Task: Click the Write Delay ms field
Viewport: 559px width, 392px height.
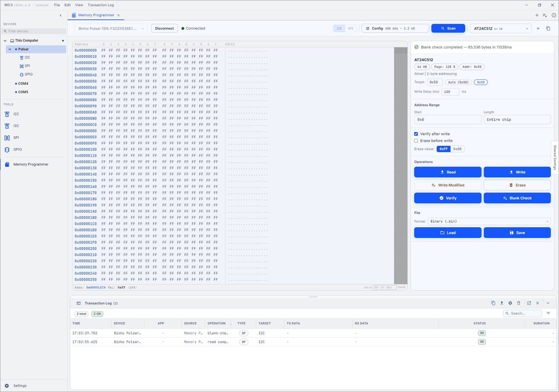Action: coord(450,92)
